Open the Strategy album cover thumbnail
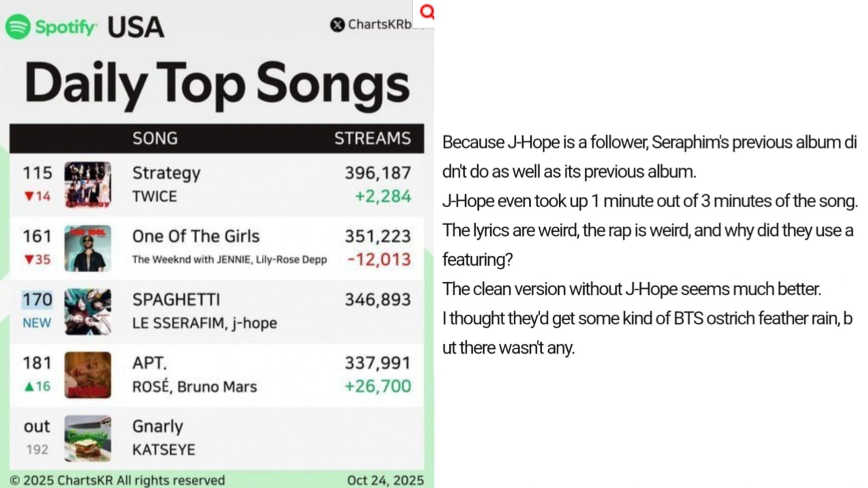The height and width of the screenshot is (488, 868). (x=88, y=185)
